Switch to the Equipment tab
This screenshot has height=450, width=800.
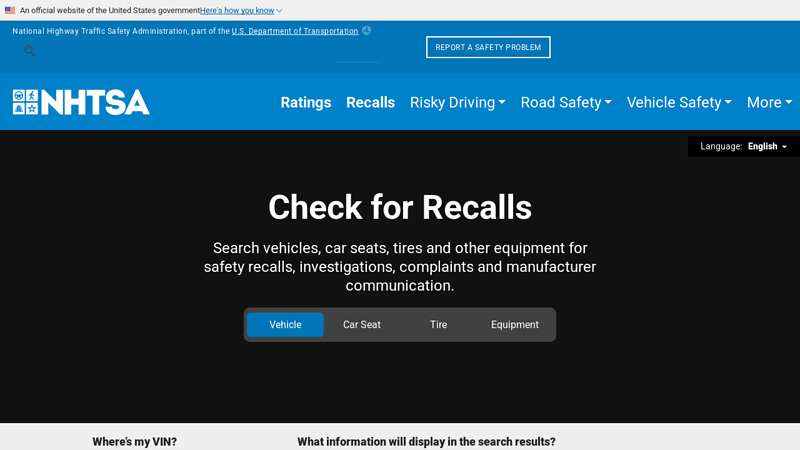[515, 324]
